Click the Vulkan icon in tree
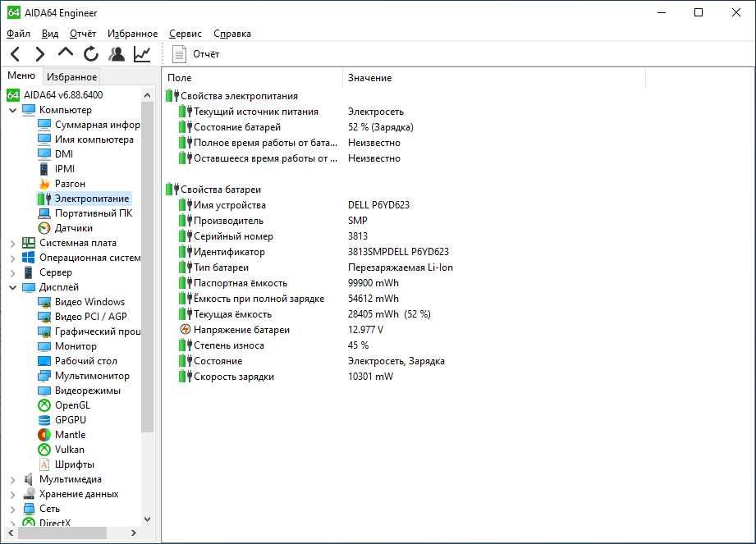 (44, 450)
